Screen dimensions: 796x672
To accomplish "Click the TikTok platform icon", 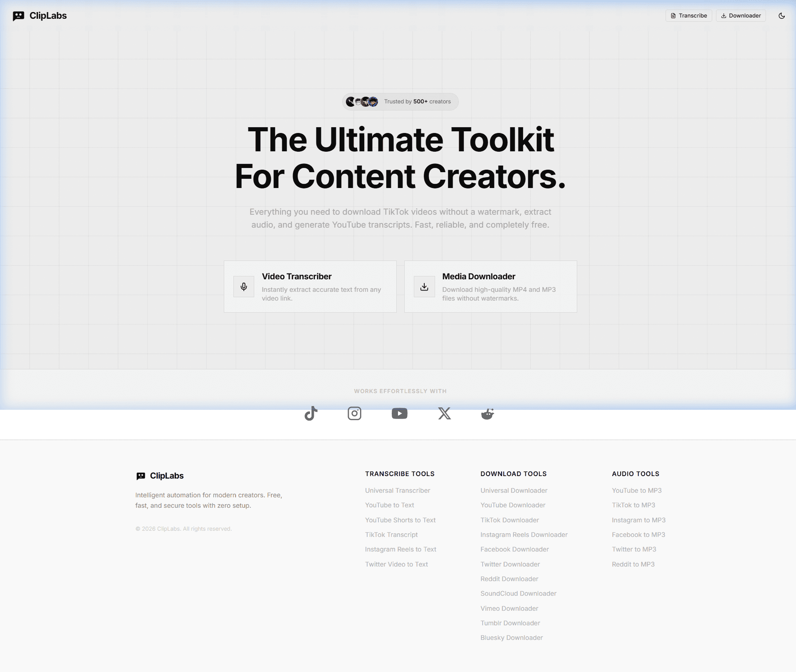I will point(311,414).
